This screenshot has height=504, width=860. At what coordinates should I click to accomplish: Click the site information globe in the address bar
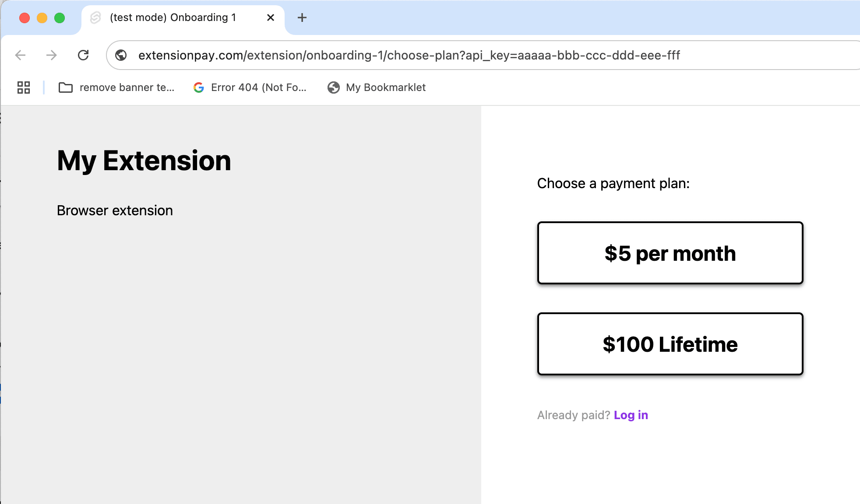(x=121, y=55)
